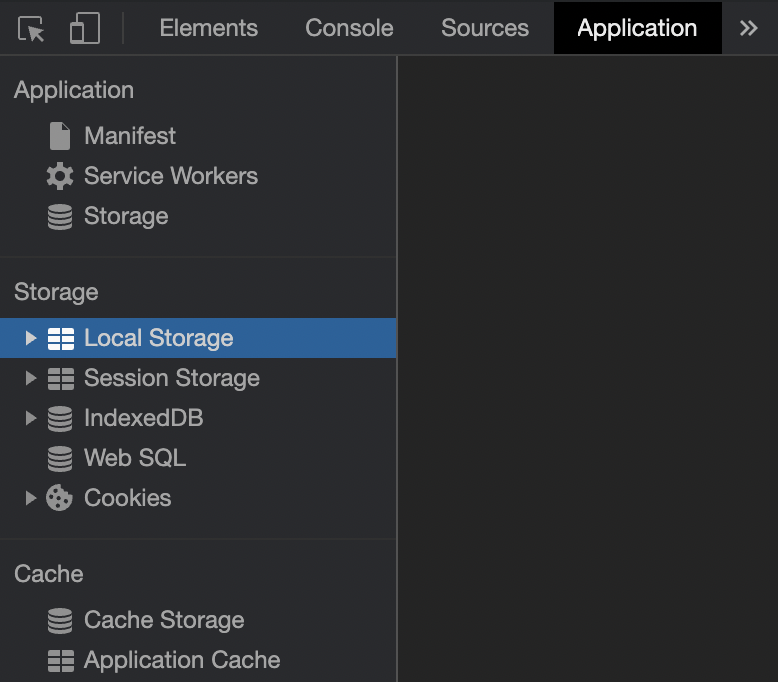Image resolution: width=778 pixels, height=682 pixels.
Task: Click the Service Workers gear icon
Action: (60, 176)
